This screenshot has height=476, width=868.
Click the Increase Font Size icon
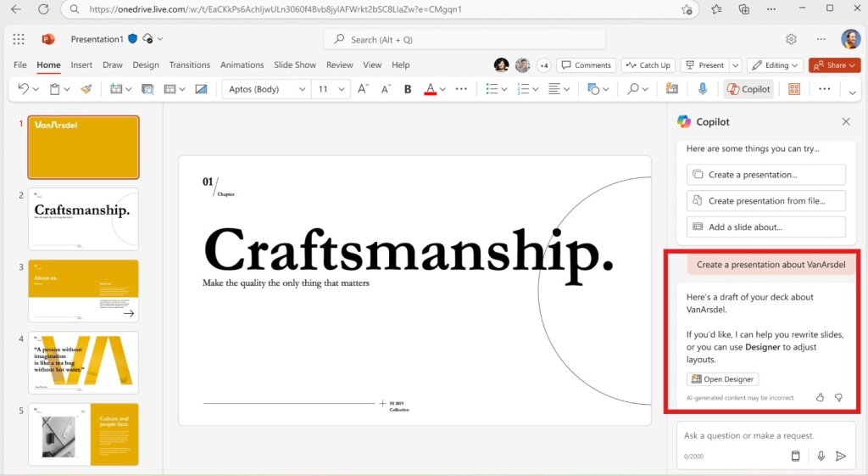tap(363, 88)
